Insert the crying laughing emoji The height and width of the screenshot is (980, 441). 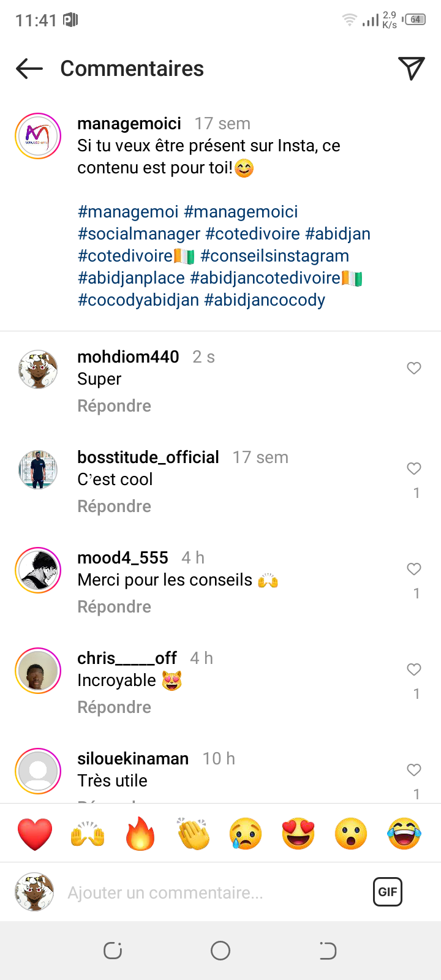(404, 834)
